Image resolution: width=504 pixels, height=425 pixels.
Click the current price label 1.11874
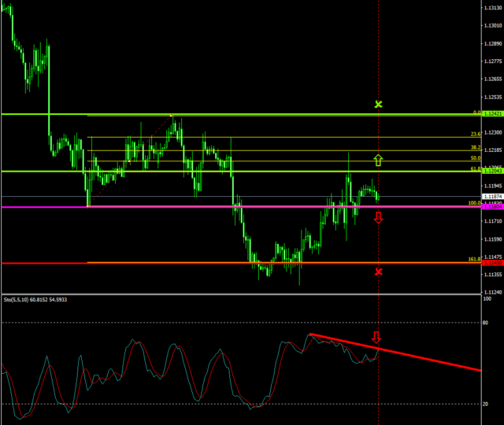491,196
